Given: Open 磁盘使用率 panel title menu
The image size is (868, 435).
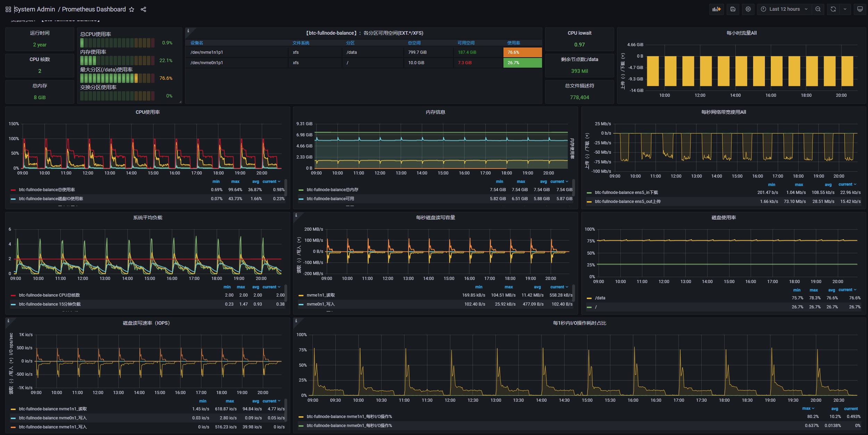Looking at the screenshot, I should [724, 217].
